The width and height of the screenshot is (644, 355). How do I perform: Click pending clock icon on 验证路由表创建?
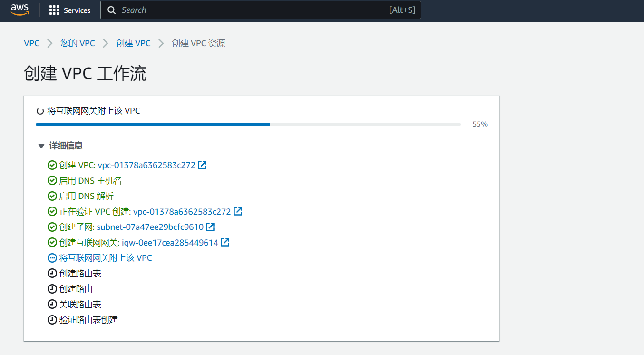[52, 320]
